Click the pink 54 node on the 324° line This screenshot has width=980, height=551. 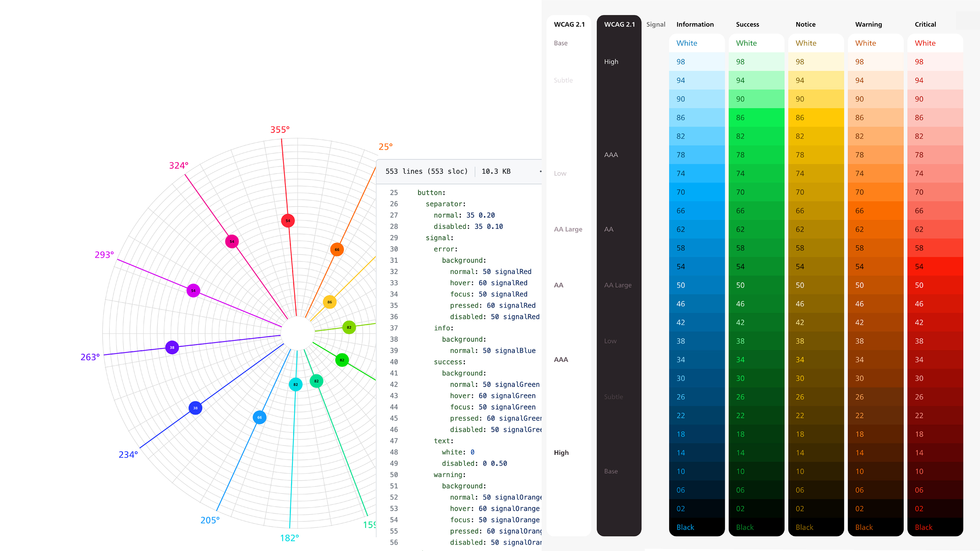[232, 241]
